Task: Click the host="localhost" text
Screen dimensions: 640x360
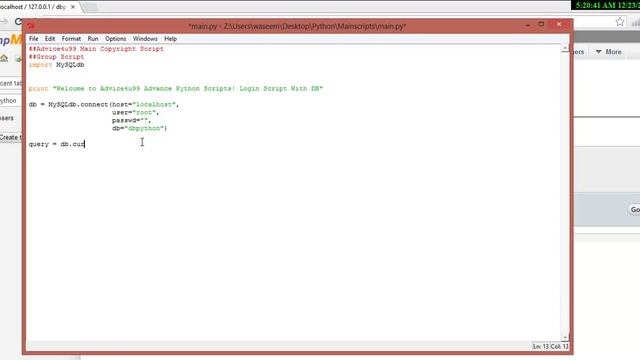Action: tap(144, 104)
